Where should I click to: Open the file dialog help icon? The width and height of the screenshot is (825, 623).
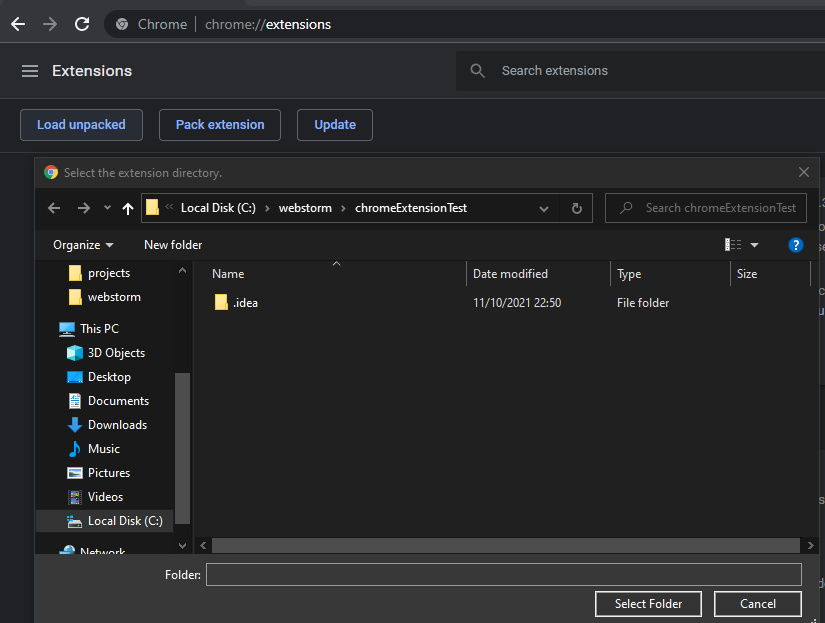click(796, 245)
